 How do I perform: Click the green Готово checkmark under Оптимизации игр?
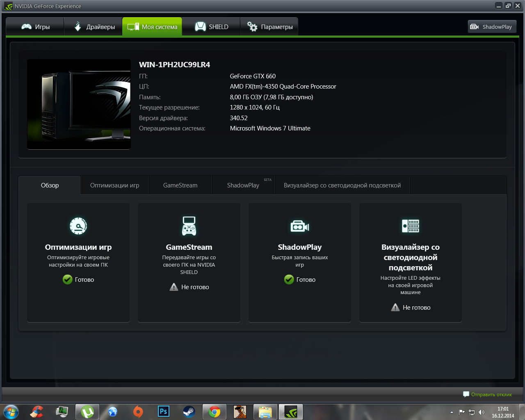click(x=68, y=279)
